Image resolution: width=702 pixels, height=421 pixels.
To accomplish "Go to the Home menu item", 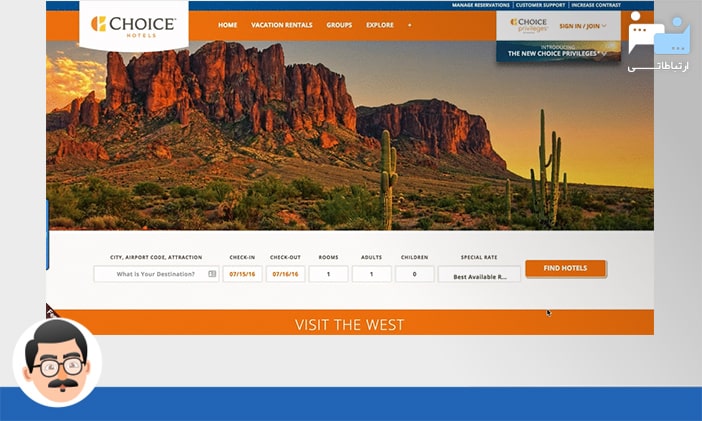I will pos(227,25).
